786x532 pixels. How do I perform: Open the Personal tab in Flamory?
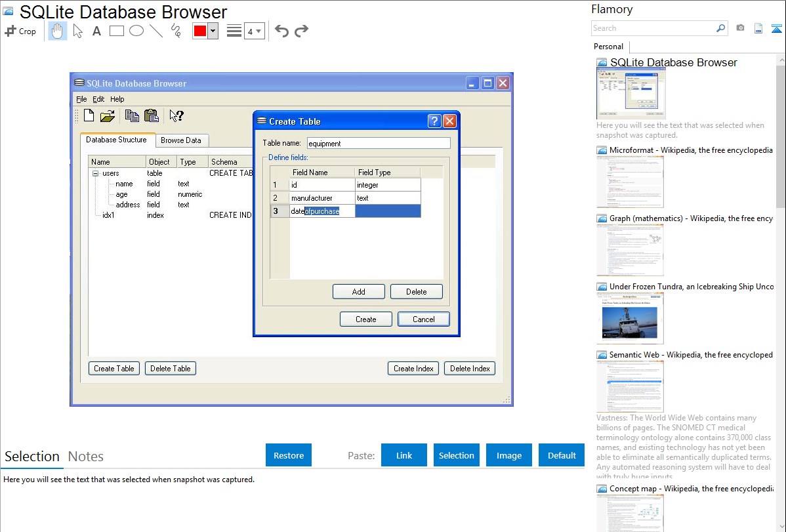[608, 47]
